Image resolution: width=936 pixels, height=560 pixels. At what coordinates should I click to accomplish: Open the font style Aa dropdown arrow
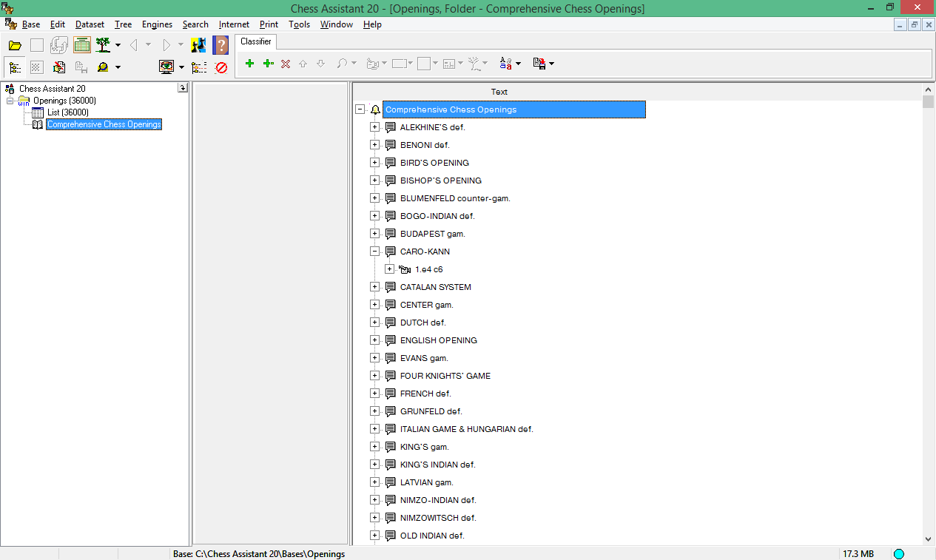click(x=518, y=64)
